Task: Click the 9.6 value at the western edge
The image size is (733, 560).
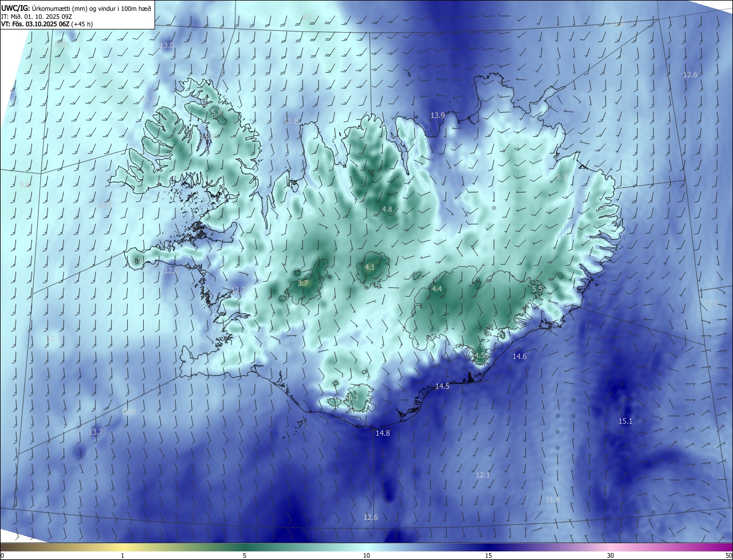Action: (x=25, y=185)
